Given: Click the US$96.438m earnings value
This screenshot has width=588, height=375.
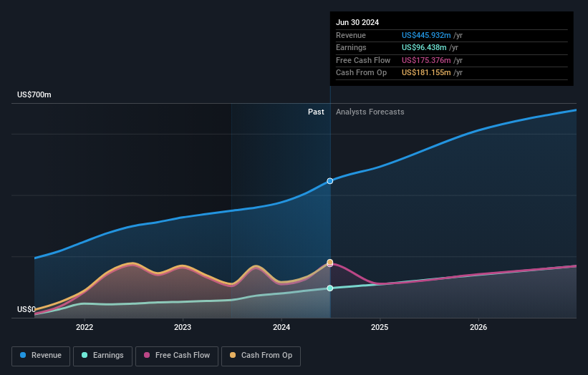Looking at the screenshot, I should click(424, 47).
